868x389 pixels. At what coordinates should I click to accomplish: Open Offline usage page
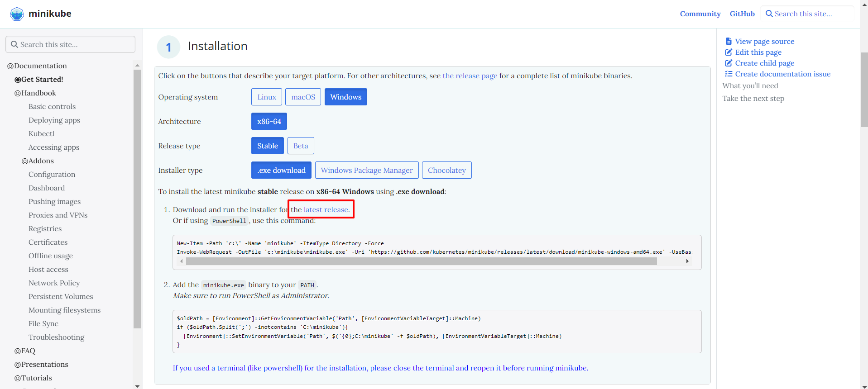tap(51, 256)
